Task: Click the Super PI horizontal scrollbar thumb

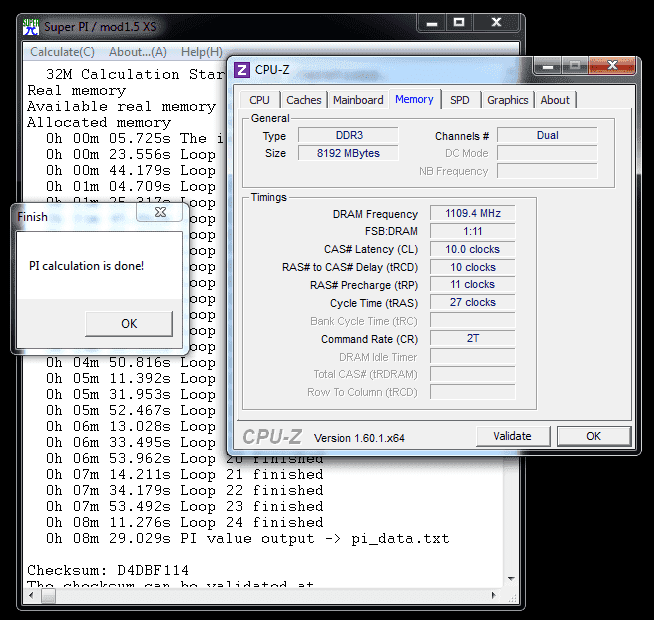Action: pos(48,595)
